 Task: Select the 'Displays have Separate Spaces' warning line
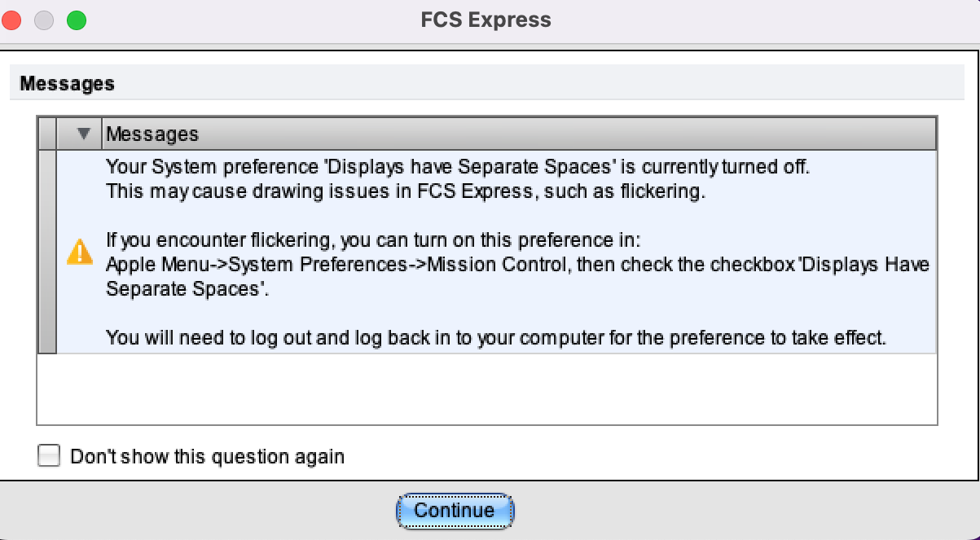click(459, 168)
